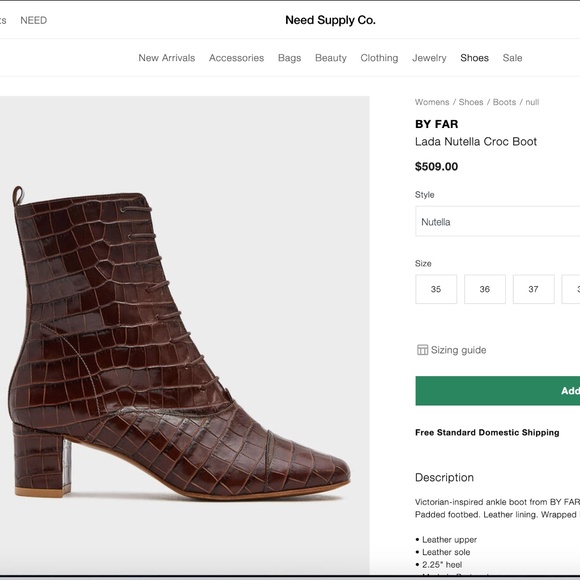Click the Shoes breadcrumb link
The width and height of the screenshot is (580, 580).
[x=471, y=102]
